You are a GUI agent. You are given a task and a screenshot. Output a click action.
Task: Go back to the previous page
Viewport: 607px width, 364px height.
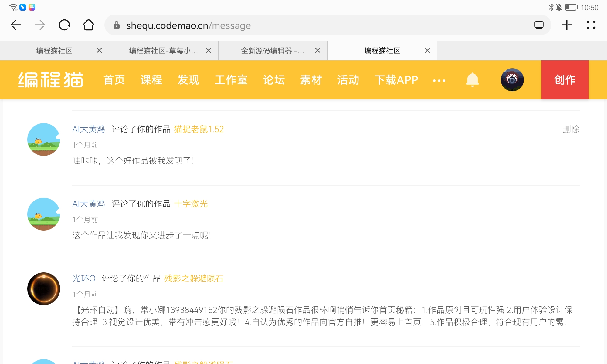[16, 25]
